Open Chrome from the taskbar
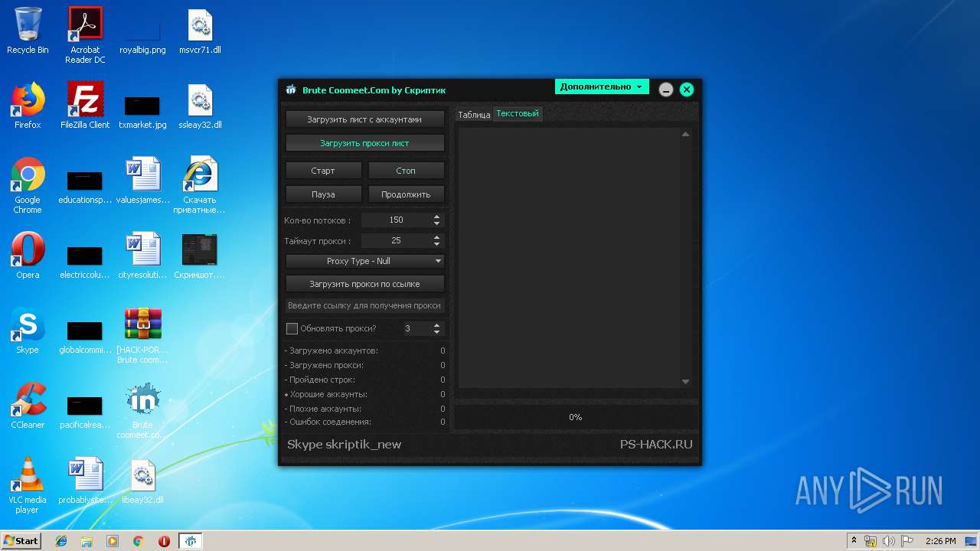Viewport: 980px width, 551px height. pyautogui.click(x=139, y=541)
